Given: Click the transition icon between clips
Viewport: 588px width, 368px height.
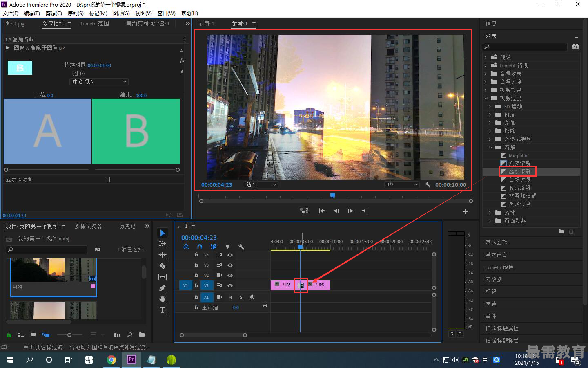Looking at the screenshot, I should point(301,285).
